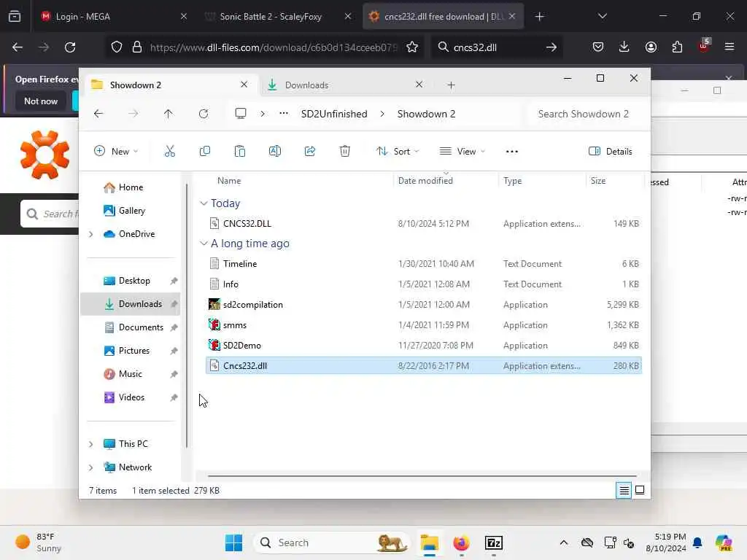The image size is (747, 560).
Task: Expand This PC in the navigation pane
Action: [91, 444]
